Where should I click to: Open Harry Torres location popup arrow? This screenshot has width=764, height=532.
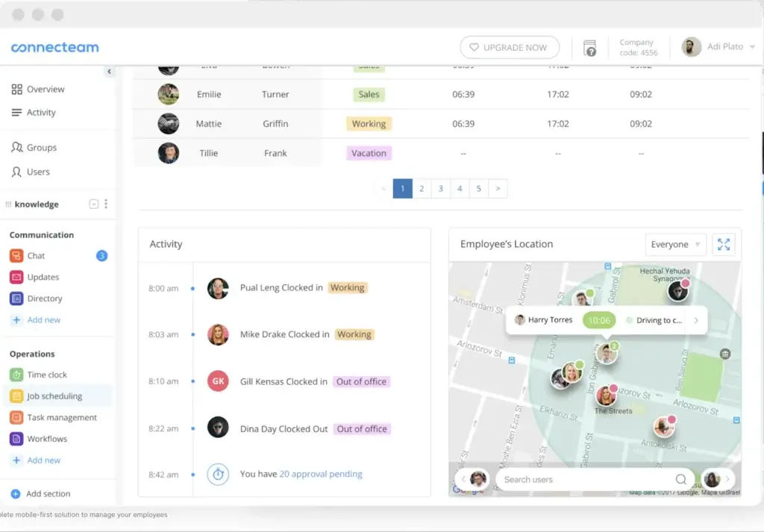click(696, 320)
